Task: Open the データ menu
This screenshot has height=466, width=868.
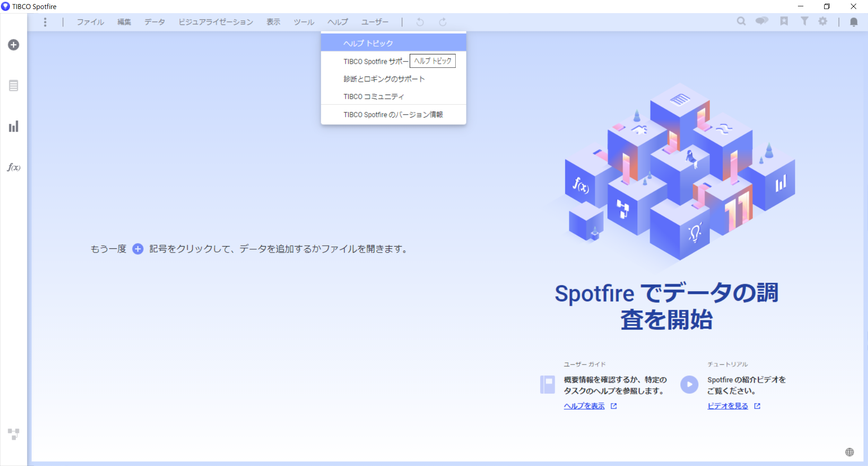Action: click(155, 22)
